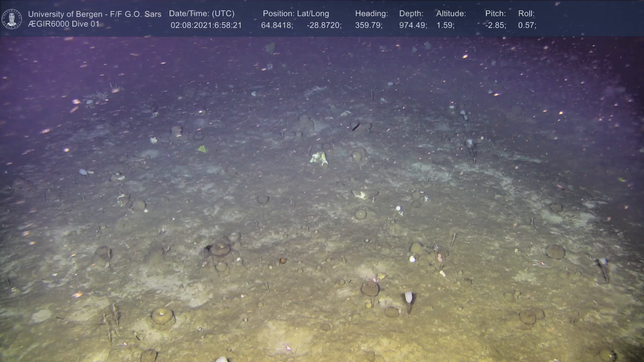Click the pale yellow-white sponge at center seafloor

319,158
